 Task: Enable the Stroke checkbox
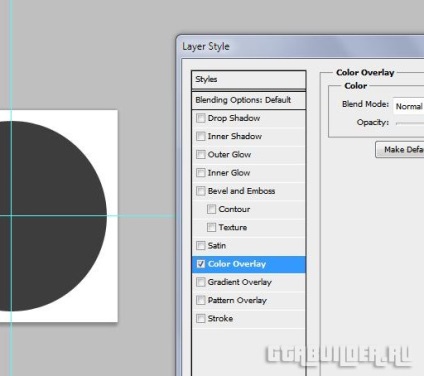(201, 318)
